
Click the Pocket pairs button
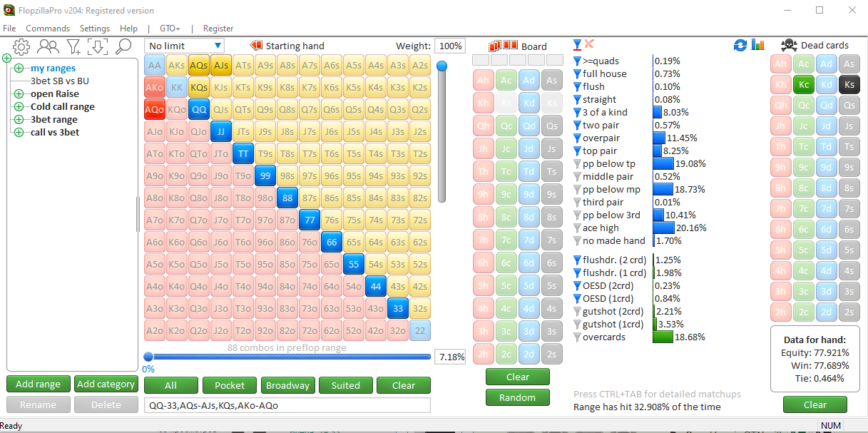click(230, 385)
